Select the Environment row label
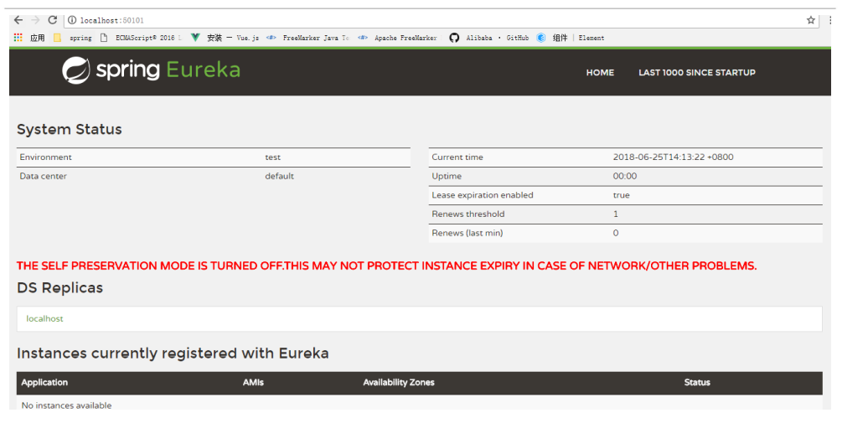The image size is (868, 423). [45, 157]
